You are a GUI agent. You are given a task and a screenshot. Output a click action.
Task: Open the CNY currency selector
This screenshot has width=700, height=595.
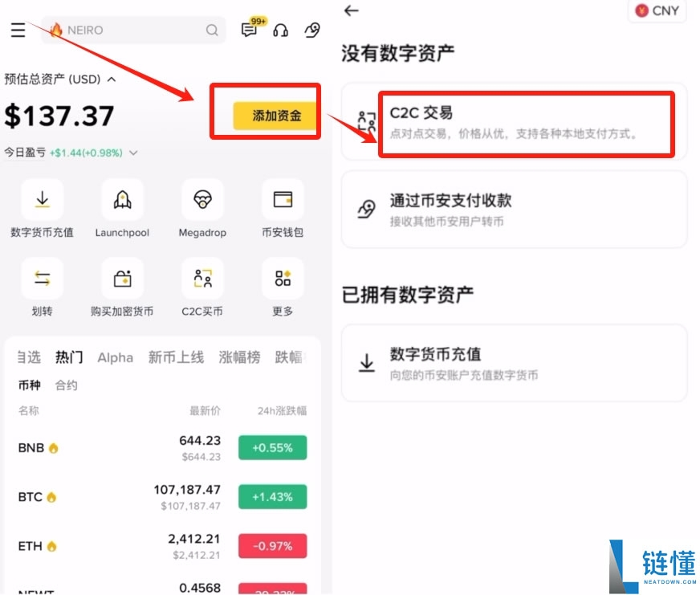coord(657,11)
